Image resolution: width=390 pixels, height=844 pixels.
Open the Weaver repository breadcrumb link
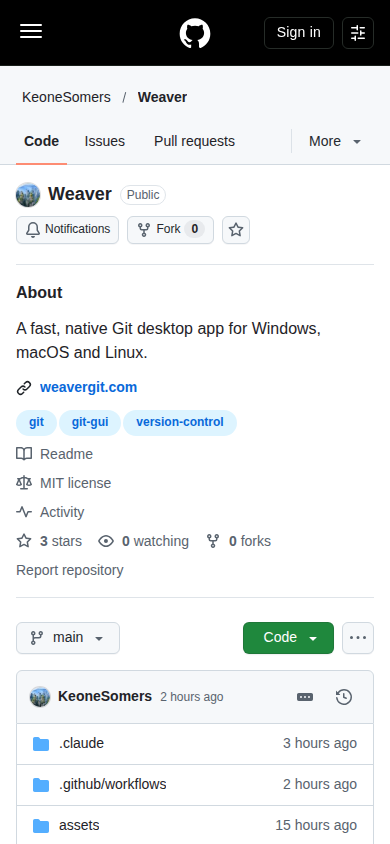[x=162, y=97]
